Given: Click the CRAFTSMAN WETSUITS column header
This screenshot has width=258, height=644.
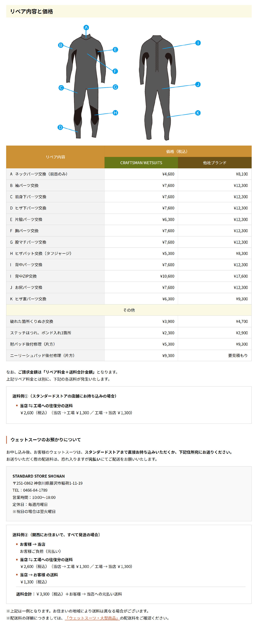Looking at the screenshot, I should 141,163.
